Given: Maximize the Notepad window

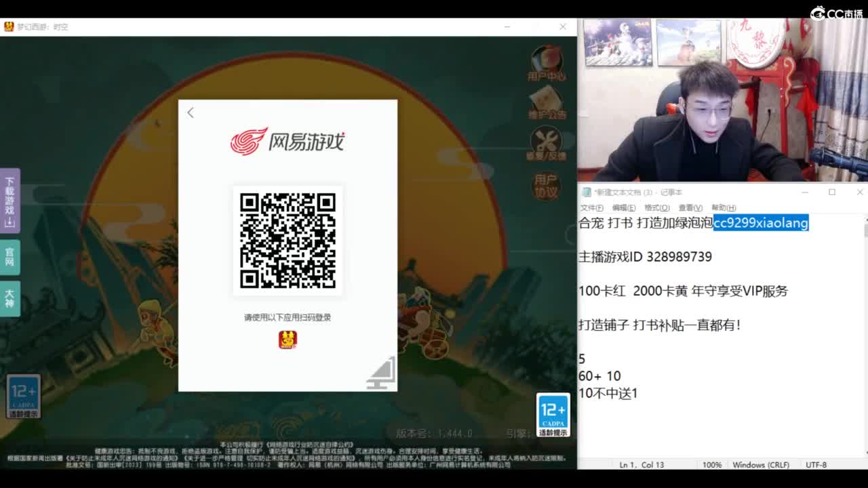Looking at the screenshot, I should (832, 192).
